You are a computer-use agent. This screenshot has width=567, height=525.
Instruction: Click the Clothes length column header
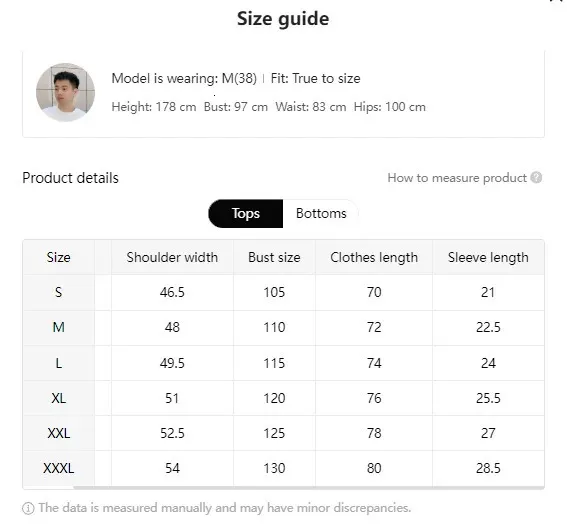point(374,257)
